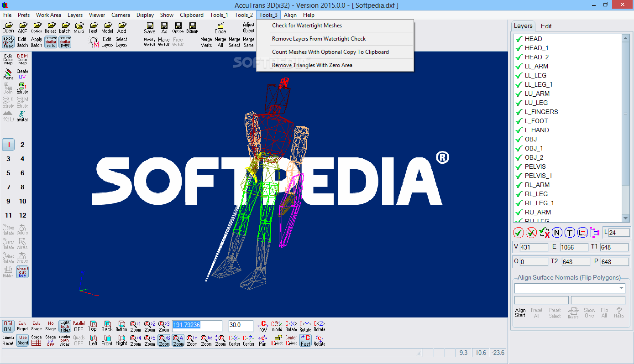Open the Batch folder icon
634x364 pixels.
[x=65, y=28]
